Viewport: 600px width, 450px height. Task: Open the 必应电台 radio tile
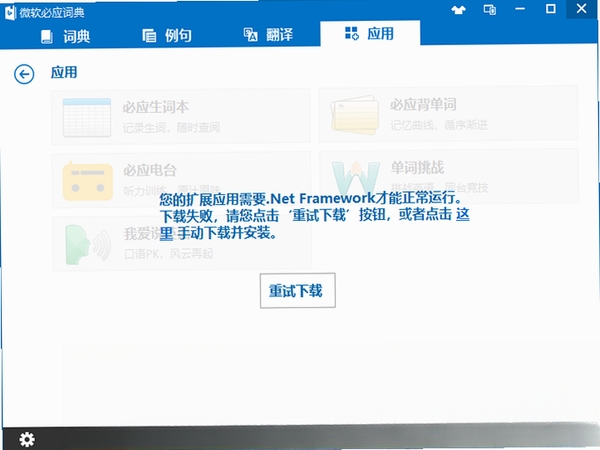(x=181, y=180)
